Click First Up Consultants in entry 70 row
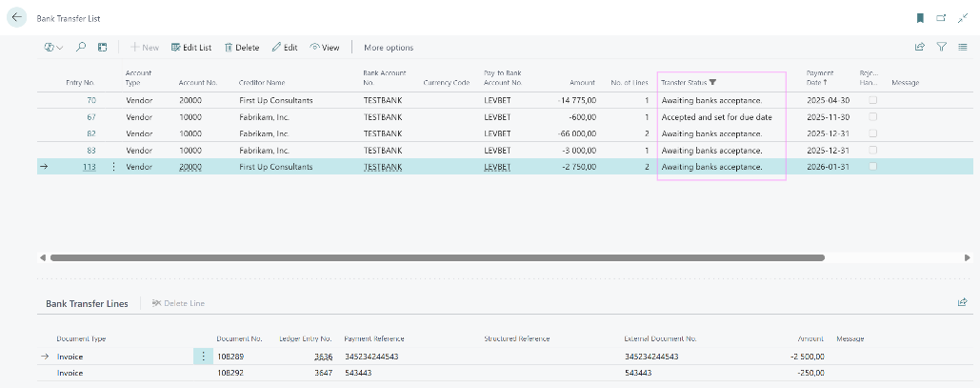This screenshot has width=980, height=388. tap(275, 100)
